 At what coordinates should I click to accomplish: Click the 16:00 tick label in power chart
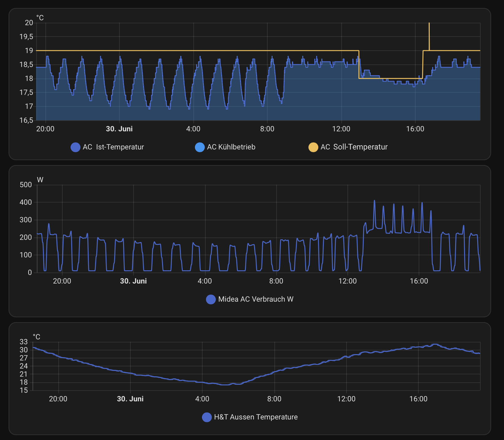tap(419, 281)
